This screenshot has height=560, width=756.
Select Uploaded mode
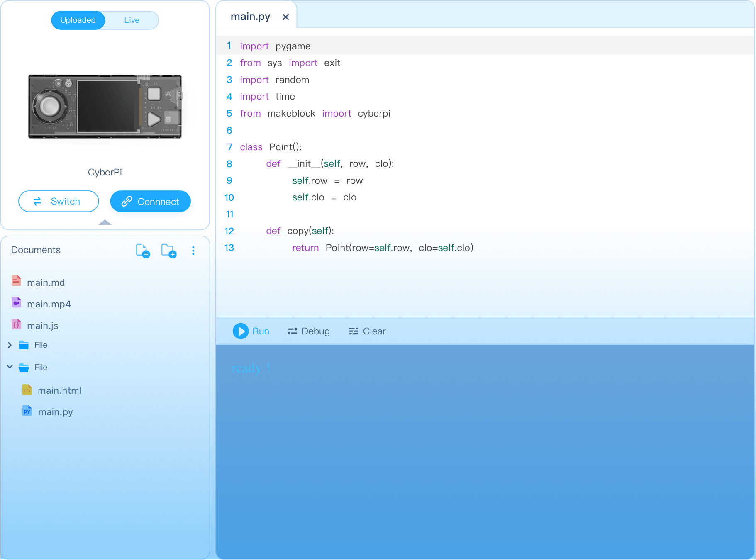78,20
